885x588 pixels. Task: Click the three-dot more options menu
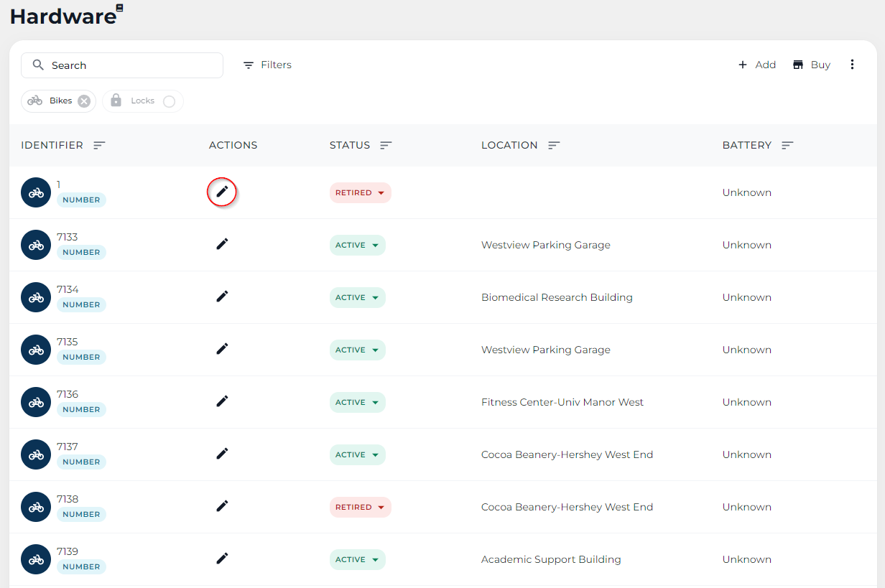[852, 65]
